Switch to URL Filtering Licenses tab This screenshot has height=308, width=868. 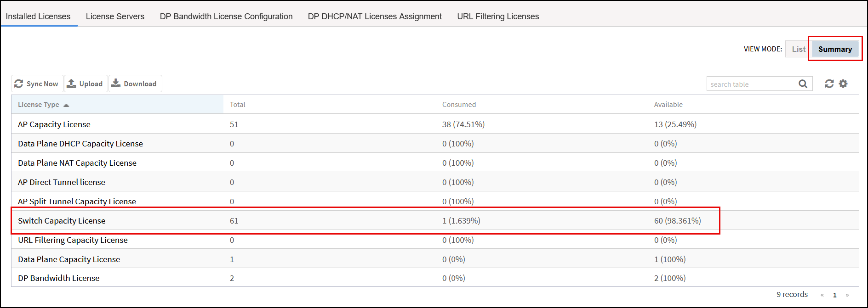coord(498,17)
